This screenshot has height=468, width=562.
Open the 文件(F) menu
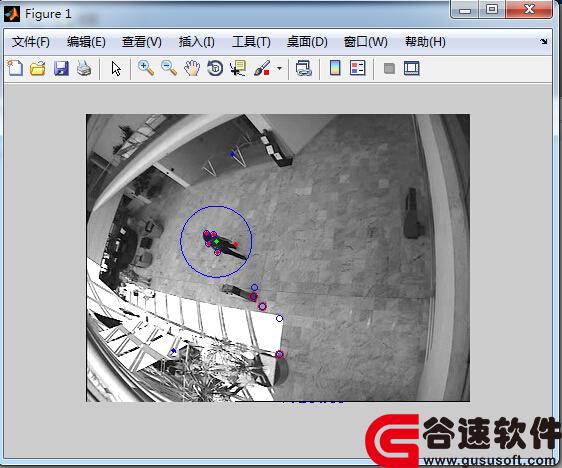(x=31, y=42)
